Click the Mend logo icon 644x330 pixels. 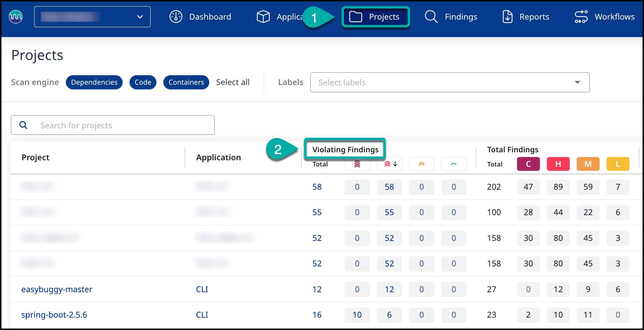(16, 17)
